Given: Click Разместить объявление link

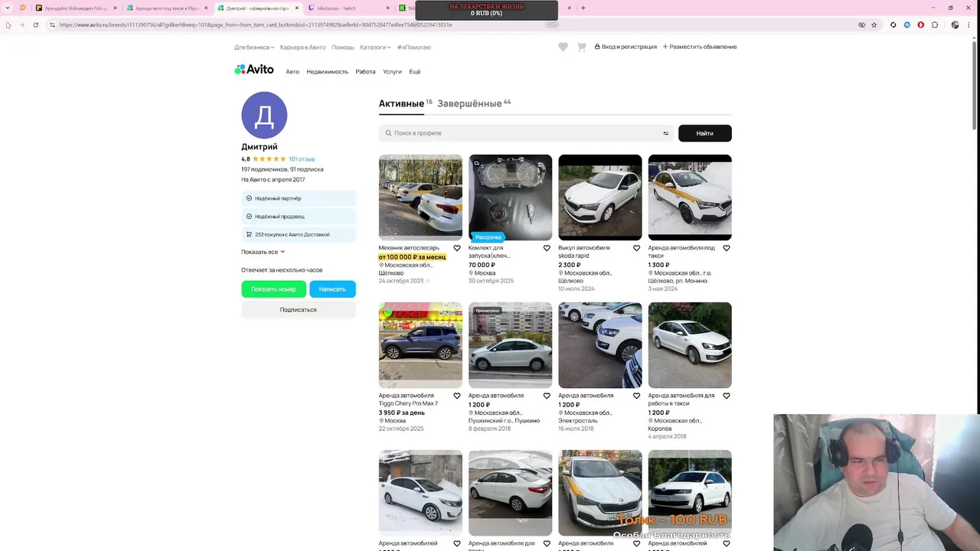Looking at the screenshot, I should point(700,47).
